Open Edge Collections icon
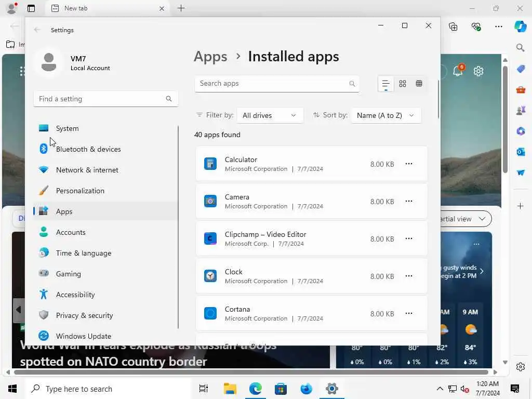This screenshot has height=399, width=532. point(453,26)
